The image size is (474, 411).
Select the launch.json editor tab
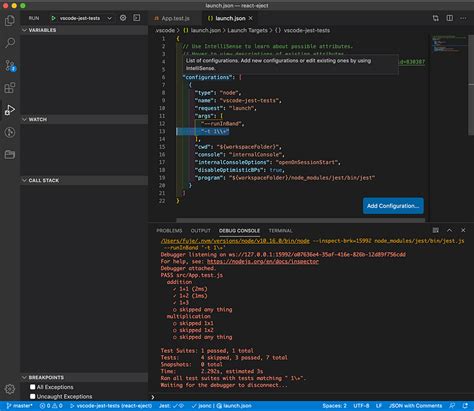tap(230, 18)
